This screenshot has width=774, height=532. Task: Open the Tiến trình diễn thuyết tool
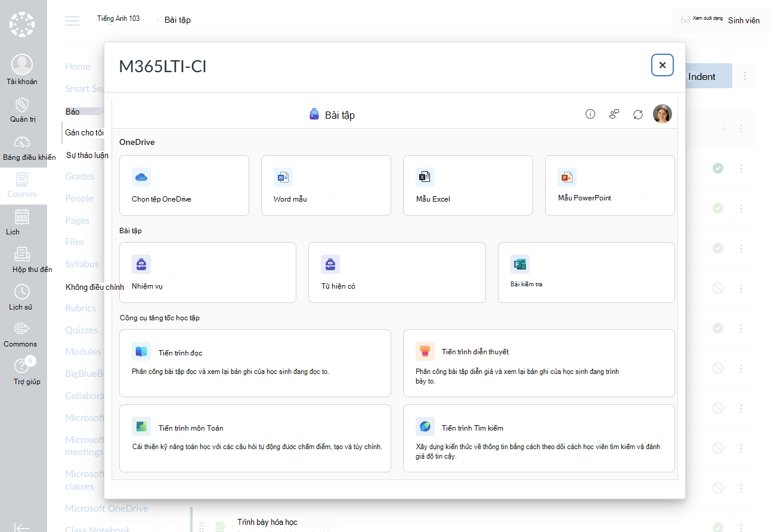(539, 363)
